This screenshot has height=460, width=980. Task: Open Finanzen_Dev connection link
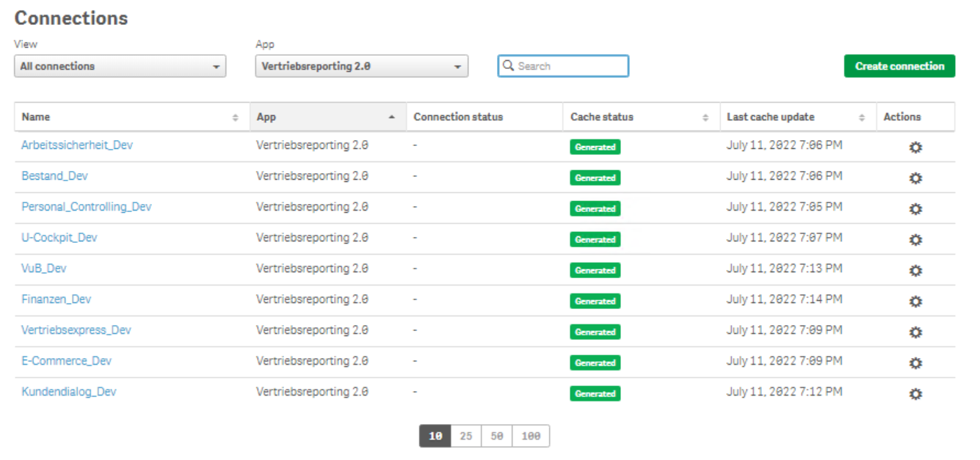pos(57,299)
